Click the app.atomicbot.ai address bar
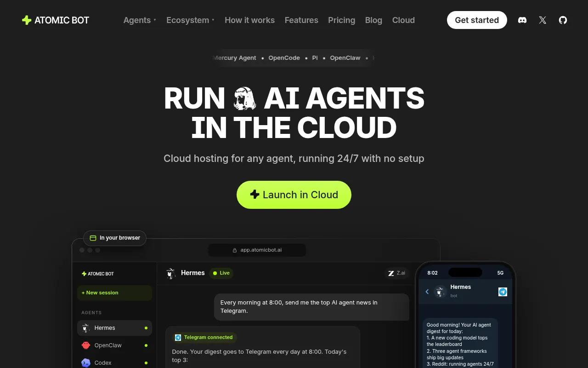The image size is (588, 368). 257,250
